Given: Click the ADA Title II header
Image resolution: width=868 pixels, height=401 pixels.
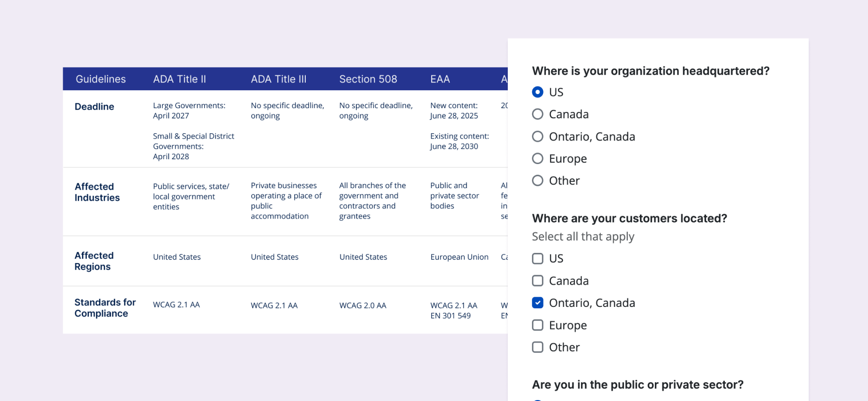Looking at the screenshot, I should [179, 79].
